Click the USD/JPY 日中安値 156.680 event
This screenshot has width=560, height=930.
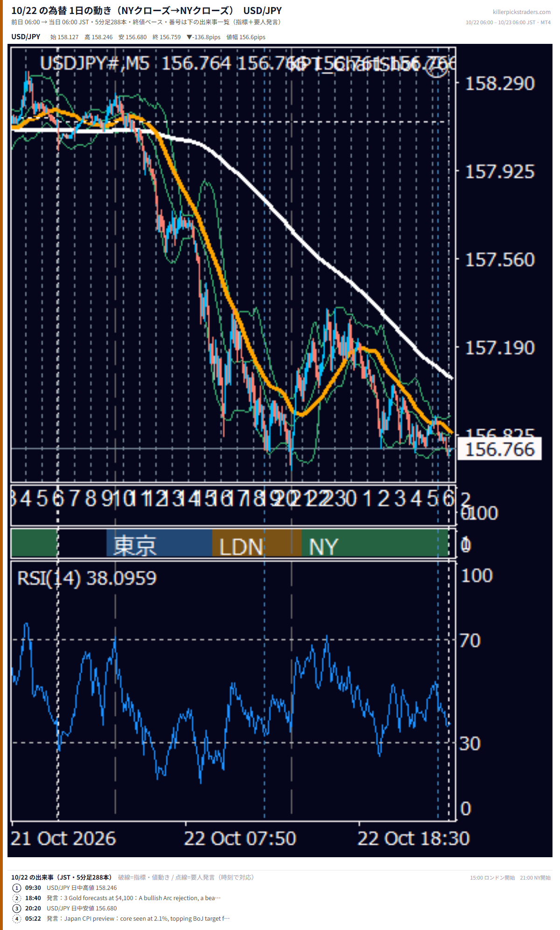click(82, 908)
